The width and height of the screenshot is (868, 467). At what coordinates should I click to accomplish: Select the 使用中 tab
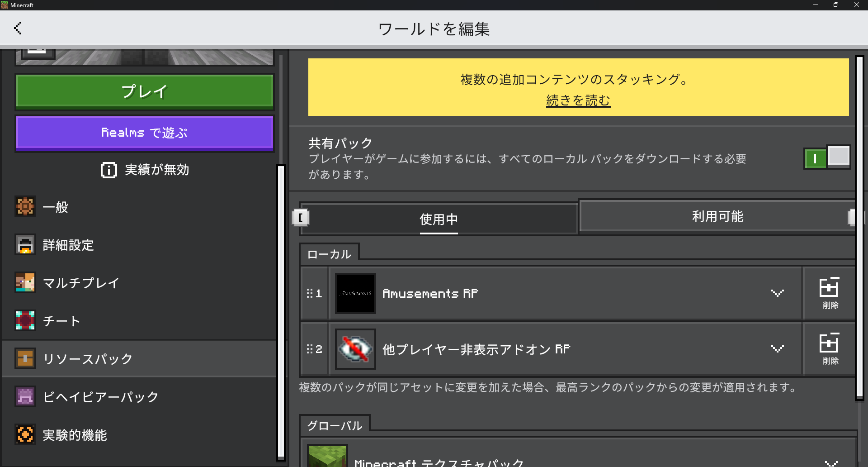(439, 219)
